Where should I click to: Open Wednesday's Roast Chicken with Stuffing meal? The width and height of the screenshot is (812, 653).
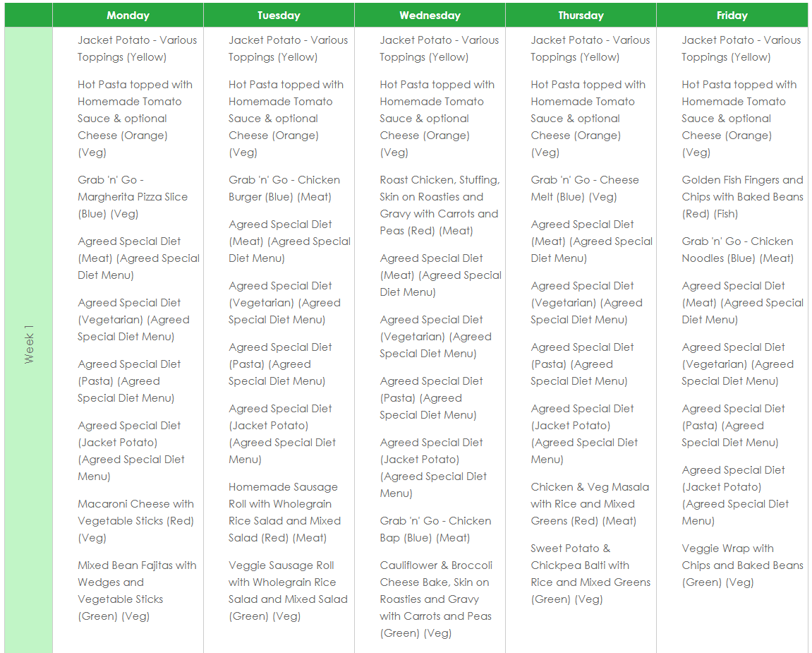[x=438, y=205]
